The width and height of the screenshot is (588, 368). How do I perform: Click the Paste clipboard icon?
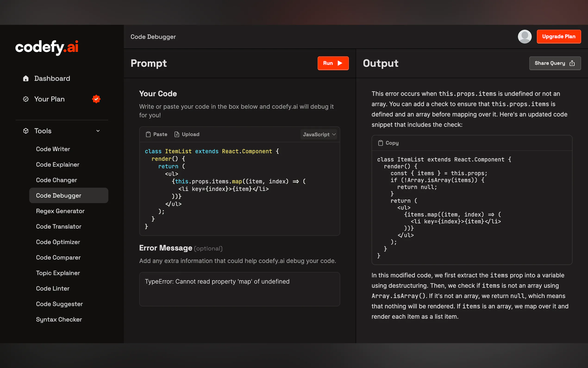(x=148, y=134)
